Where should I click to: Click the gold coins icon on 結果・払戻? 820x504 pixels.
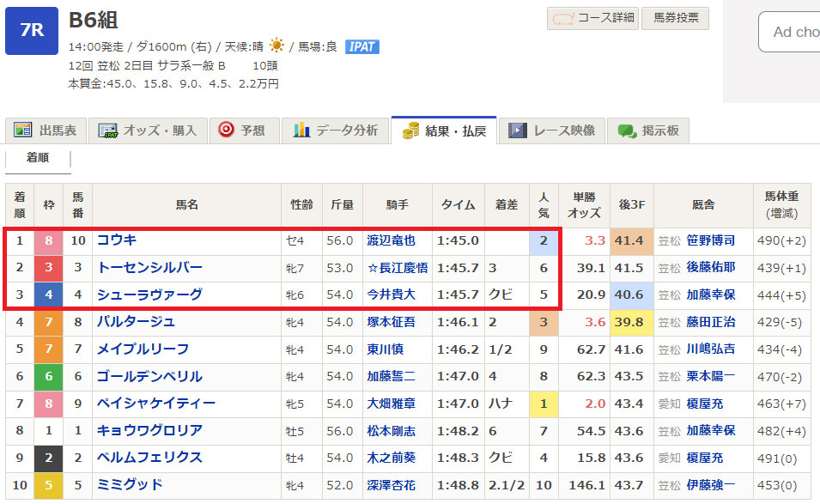(410, 131)
